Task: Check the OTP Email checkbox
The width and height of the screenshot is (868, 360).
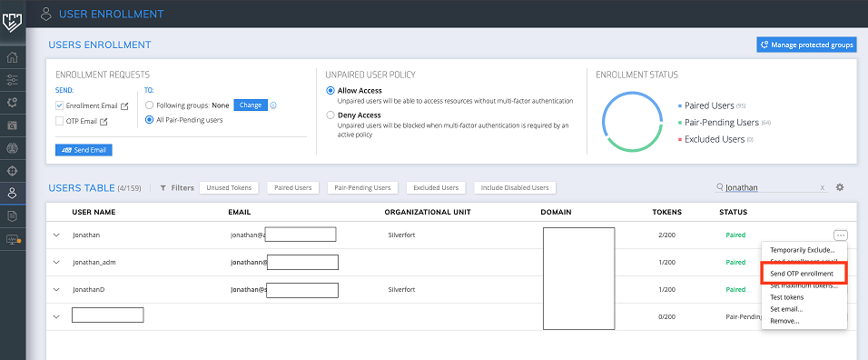Action: pyautogui.click(x=59, y=121)
